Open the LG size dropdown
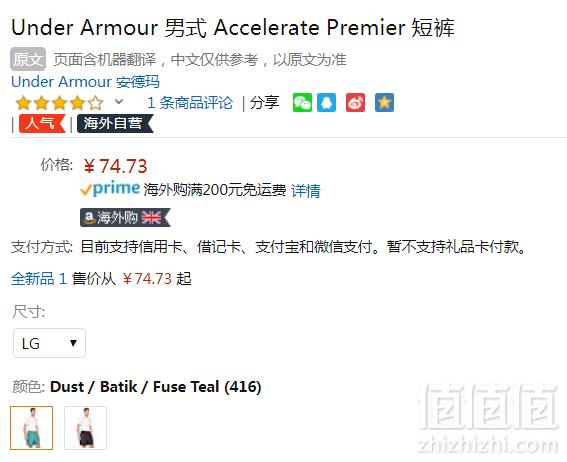Screen dimensions: 567x462 point(50,343)
